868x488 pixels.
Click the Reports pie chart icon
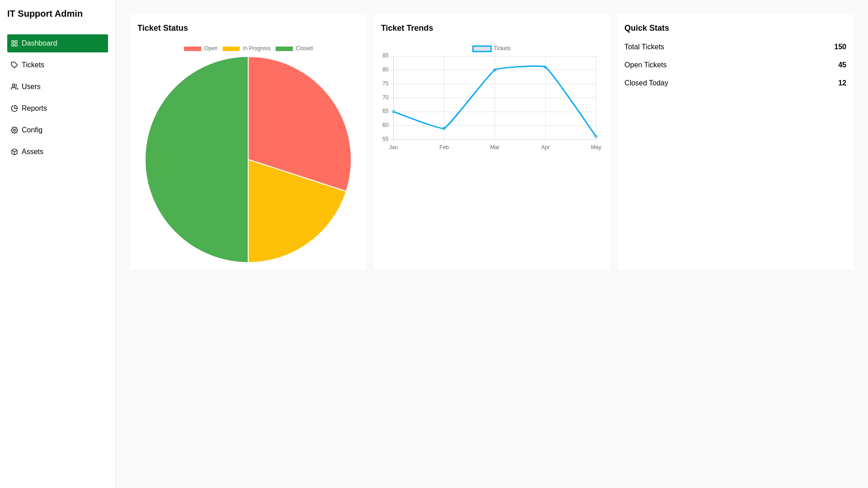14,108
